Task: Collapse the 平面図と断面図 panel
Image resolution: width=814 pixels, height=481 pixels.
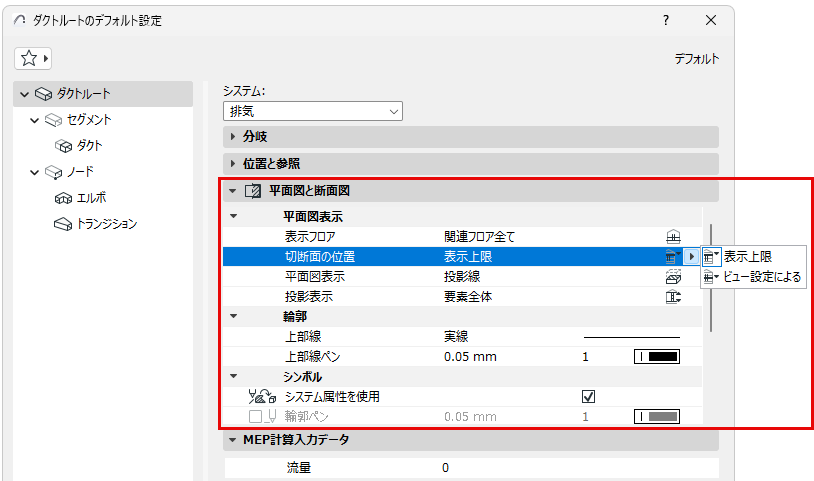Action: (x=233, y=191)
